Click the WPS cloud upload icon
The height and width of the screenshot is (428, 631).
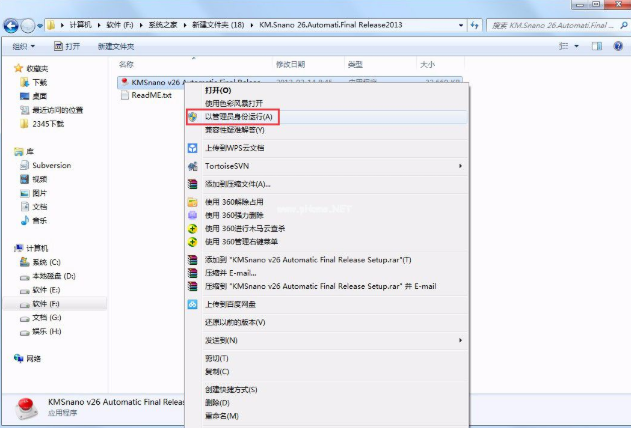193,148
